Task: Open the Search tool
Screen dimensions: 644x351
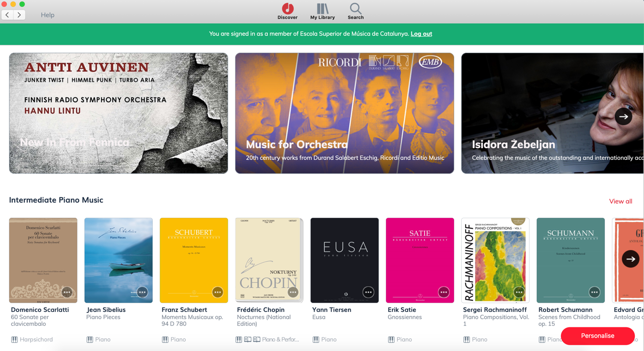Action: (x=355, y=11)
